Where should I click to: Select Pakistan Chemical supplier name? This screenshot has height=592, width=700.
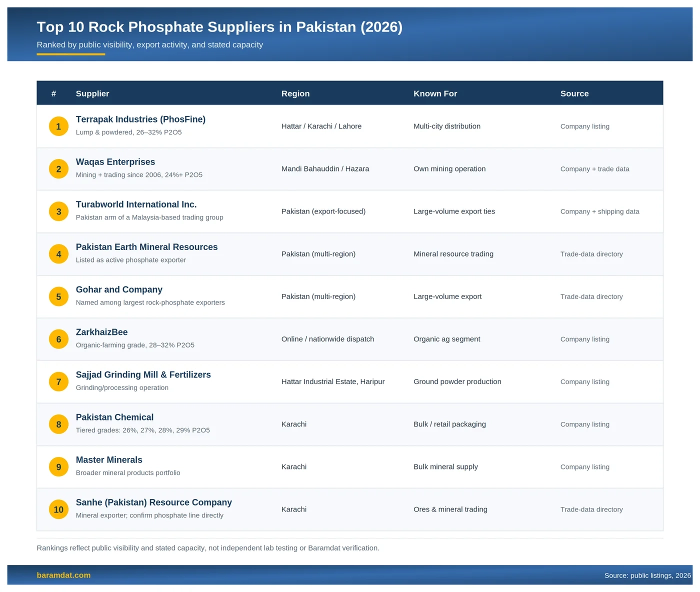(x=114, y=416)
